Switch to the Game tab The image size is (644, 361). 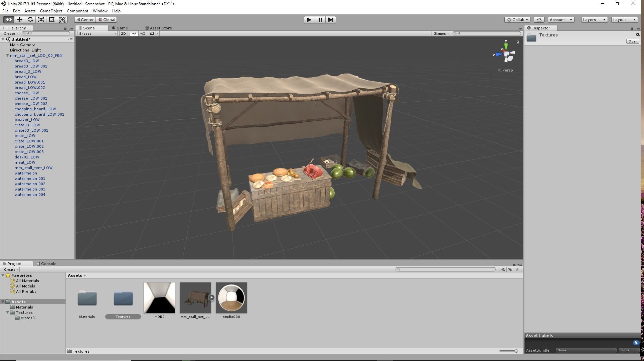coord(120,28)
